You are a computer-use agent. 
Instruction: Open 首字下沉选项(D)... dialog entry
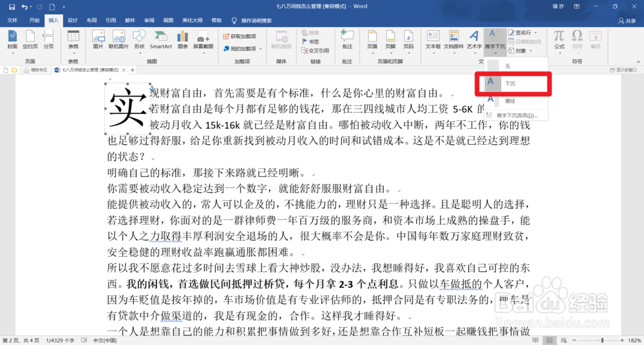point(516,115)
